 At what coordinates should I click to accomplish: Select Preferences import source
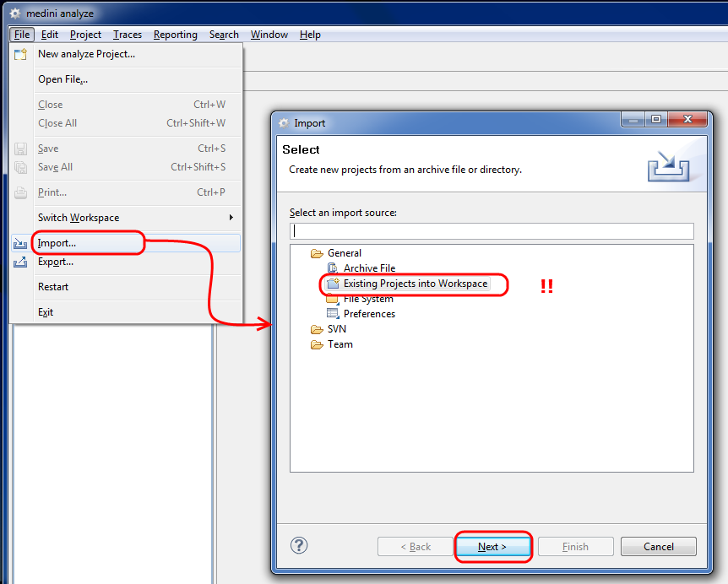369,314
